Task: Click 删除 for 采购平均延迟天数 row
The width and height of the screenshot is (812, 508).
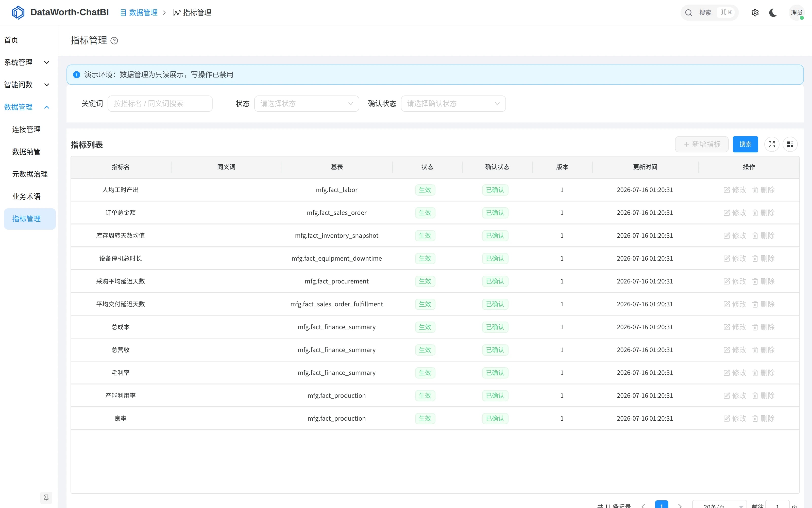Action: 763,281
